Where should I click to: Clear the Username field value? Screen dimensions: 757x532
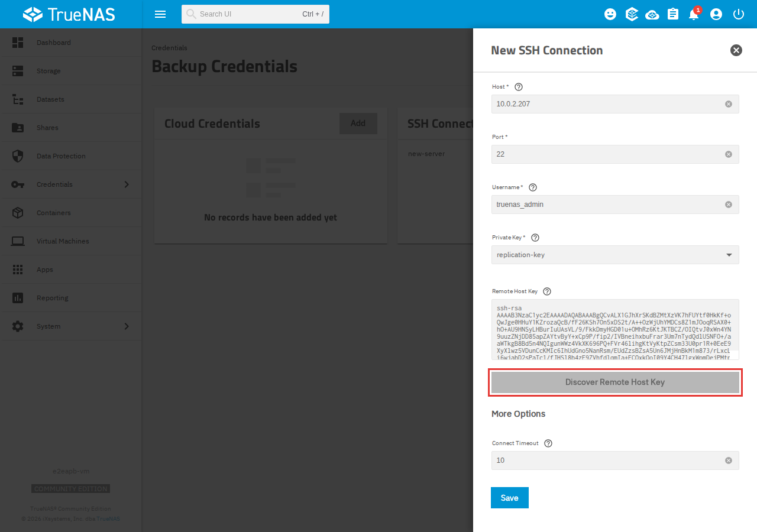[729, 205]
